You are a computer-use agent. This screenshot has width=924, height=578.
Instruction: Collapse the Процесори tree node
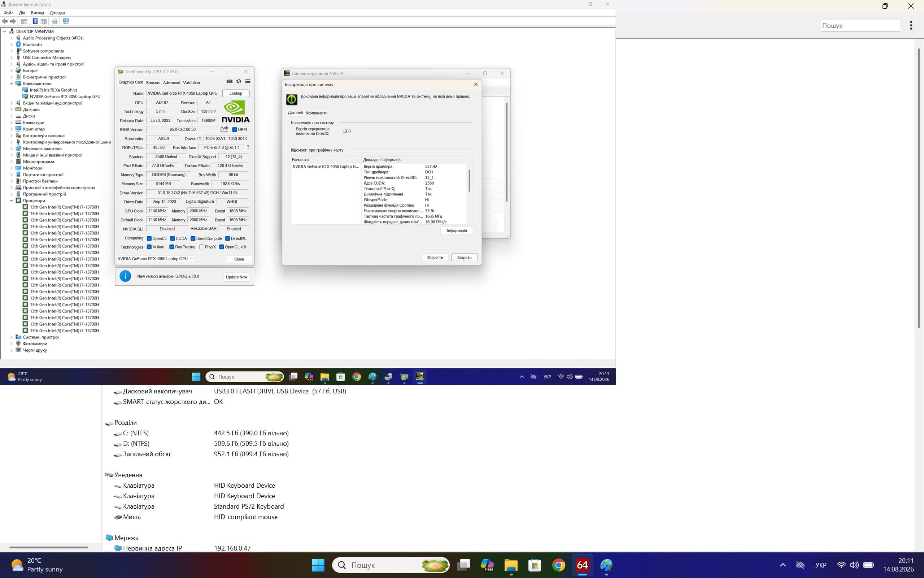point(11,201)
